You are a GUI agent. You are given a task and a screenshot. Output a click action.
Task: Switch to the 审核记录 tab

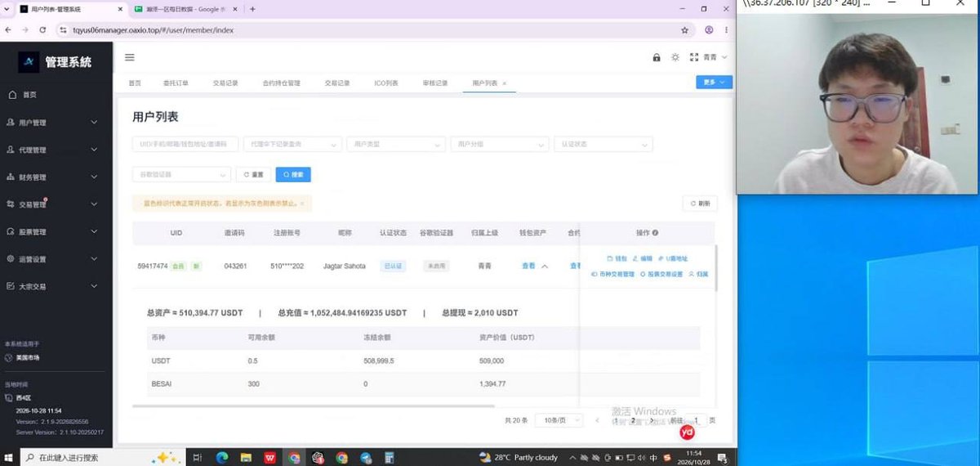pos(435,83)
